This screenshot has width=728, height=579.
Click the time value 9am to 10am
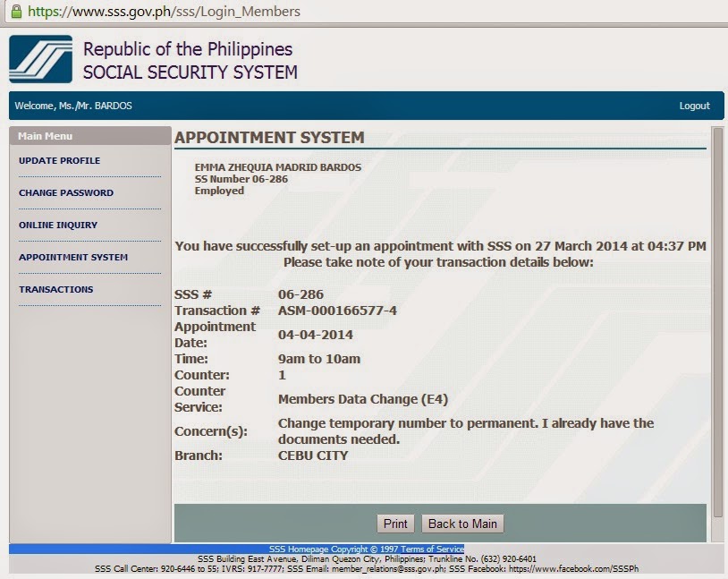(x=319, y=359)
